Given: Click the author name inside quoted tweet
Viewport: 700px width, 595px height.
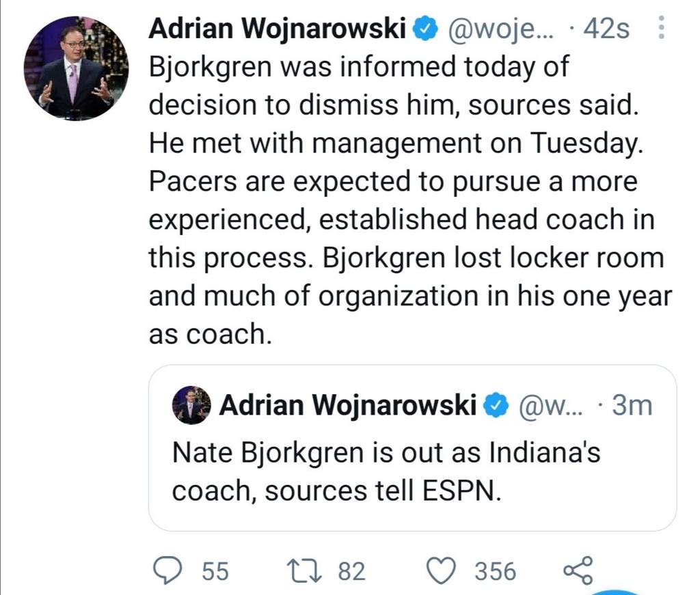Looking at the screenshot, I should pos(348,406).
